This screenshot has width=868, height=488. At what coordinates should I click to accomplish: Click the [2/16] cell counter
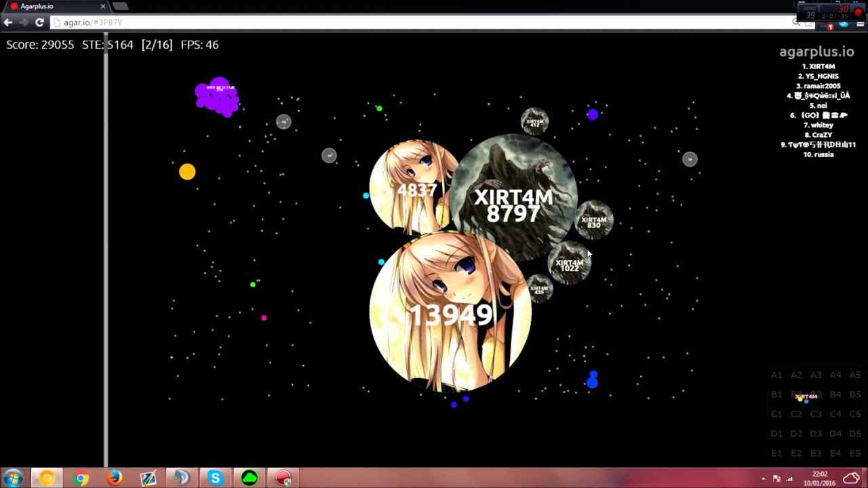pyautogui.click(x=157, y=45)
